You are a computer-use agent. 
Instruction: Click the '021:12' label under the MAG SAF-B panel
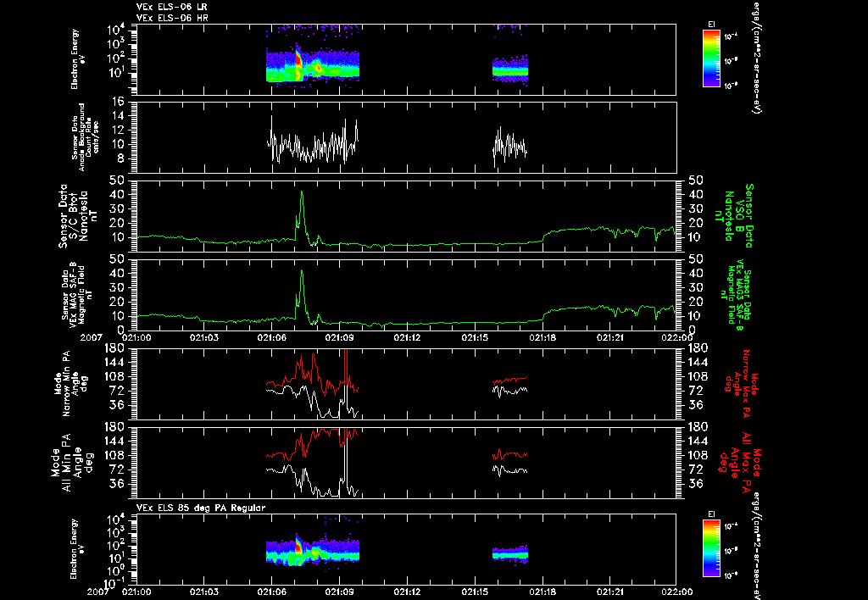pos(407,337)
